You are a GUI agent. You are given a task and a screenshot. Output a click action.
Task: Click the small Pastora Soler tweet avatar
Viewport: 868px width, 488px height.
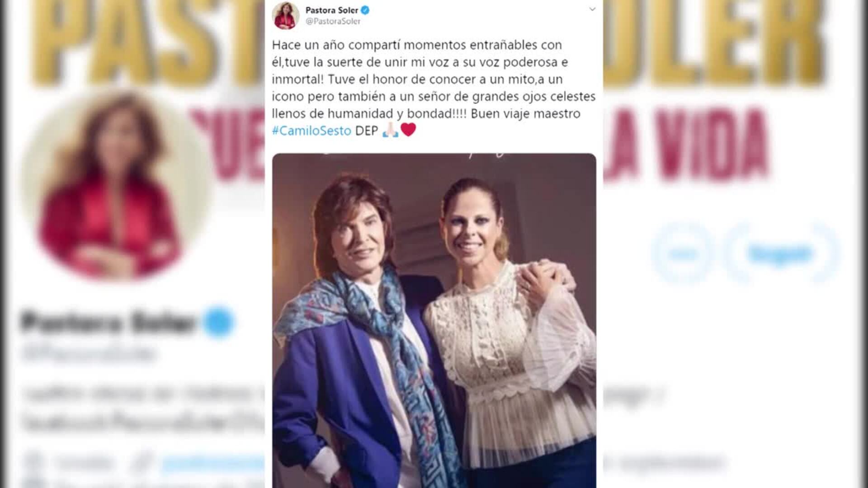(286, 16)
